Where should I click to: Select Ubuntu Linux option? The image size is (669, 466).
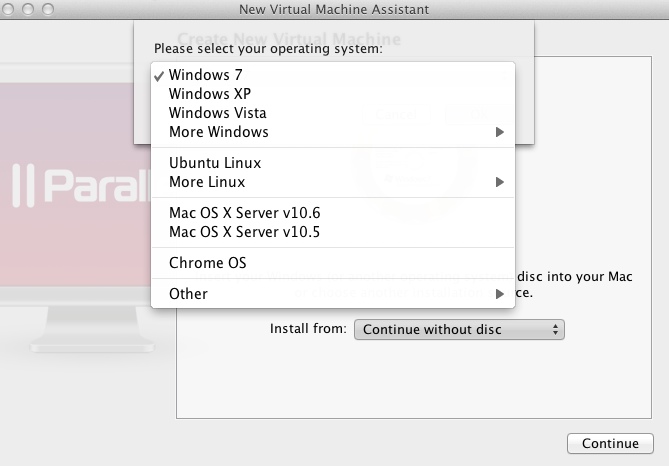click(x=333, y=163)
